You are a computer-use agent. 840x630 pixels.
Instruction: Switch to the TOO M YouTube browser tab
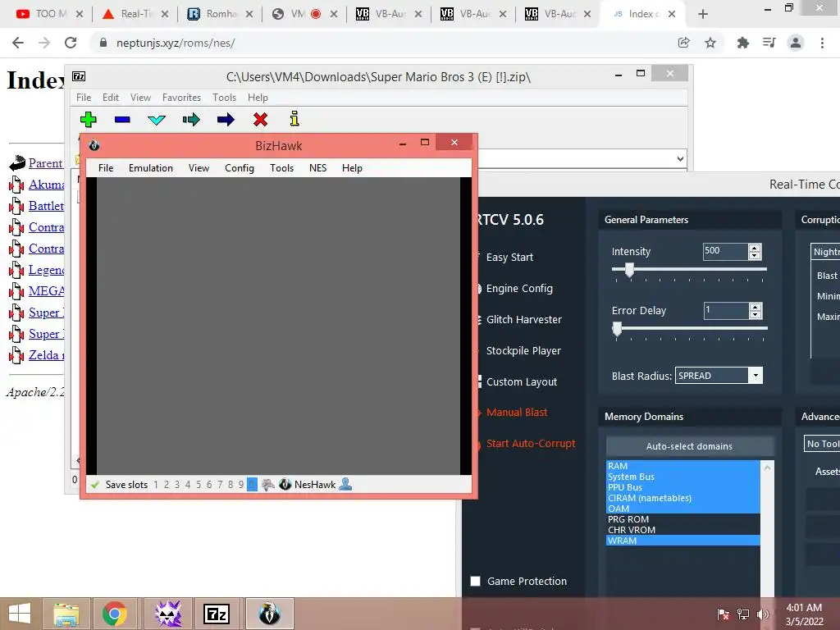click(x=49, y=14)
